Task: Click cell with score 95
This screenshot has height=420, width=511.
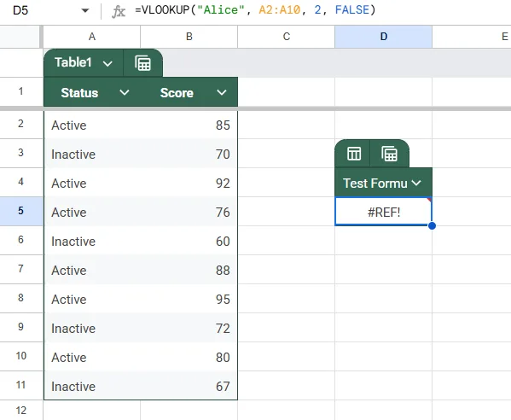Action: point(189,299)
